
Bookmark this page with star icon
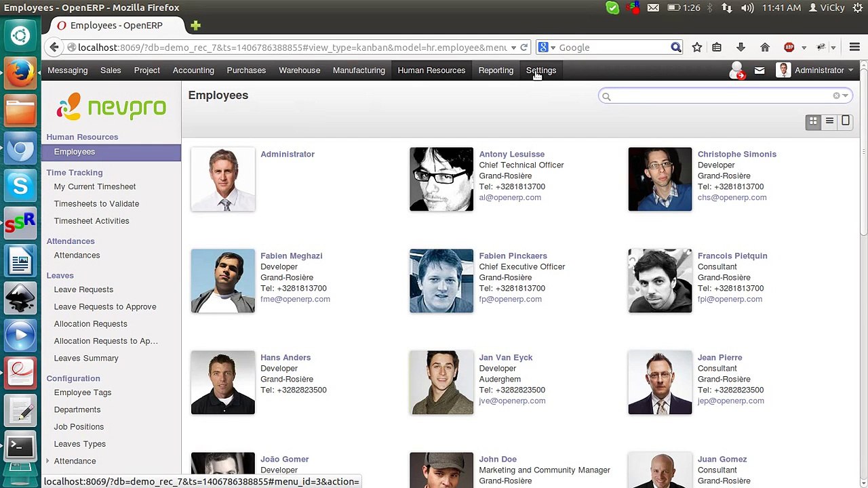(x=696, y=47)
